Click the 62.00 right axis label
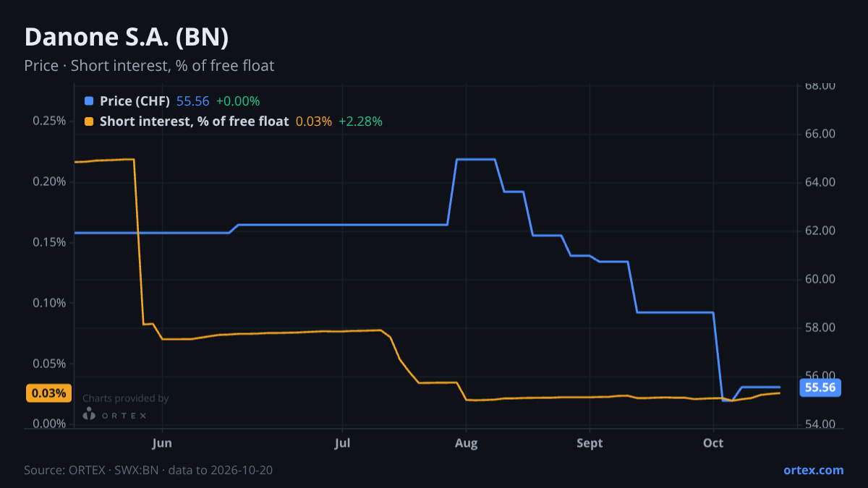 pos(820,231)
